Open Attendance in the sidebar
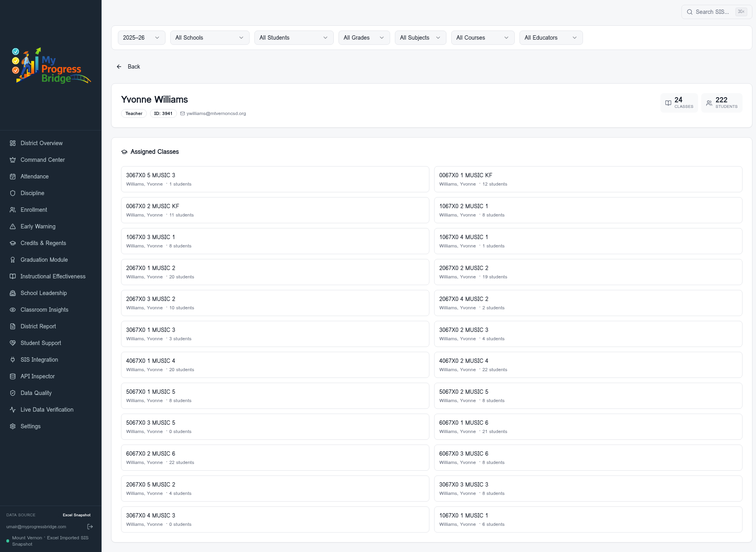756x552 pixels. coord(51,176)
